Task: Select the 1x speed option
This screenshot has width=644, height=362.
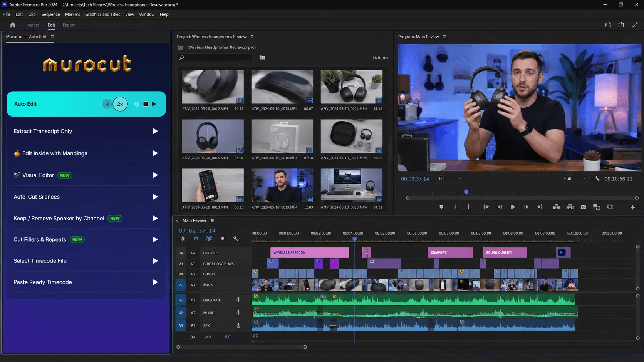Action: [107, 104]
